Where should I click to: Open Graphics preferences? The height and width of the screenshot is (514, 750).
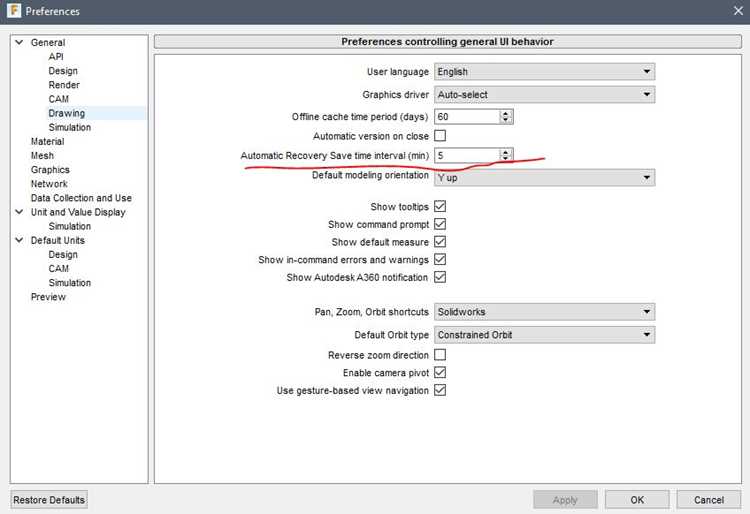[x=50, y=170]
